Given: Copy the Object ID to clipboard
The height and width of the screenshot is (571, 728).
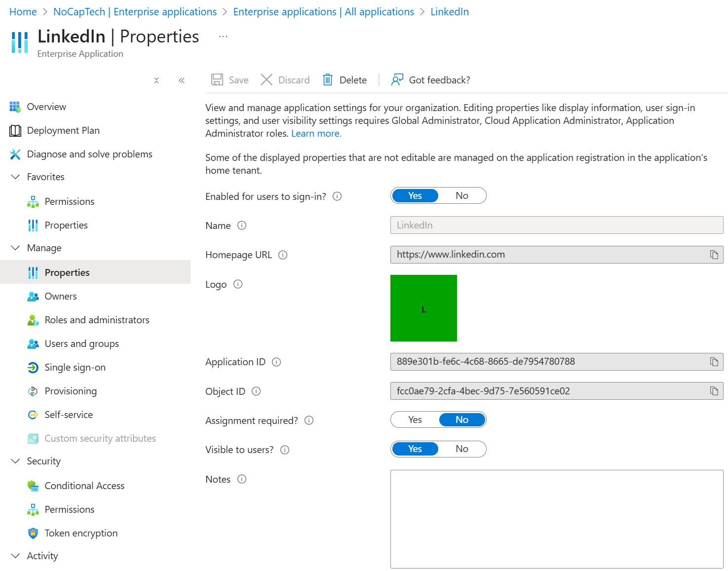Looking at the screenshot, I should [714, 391].
